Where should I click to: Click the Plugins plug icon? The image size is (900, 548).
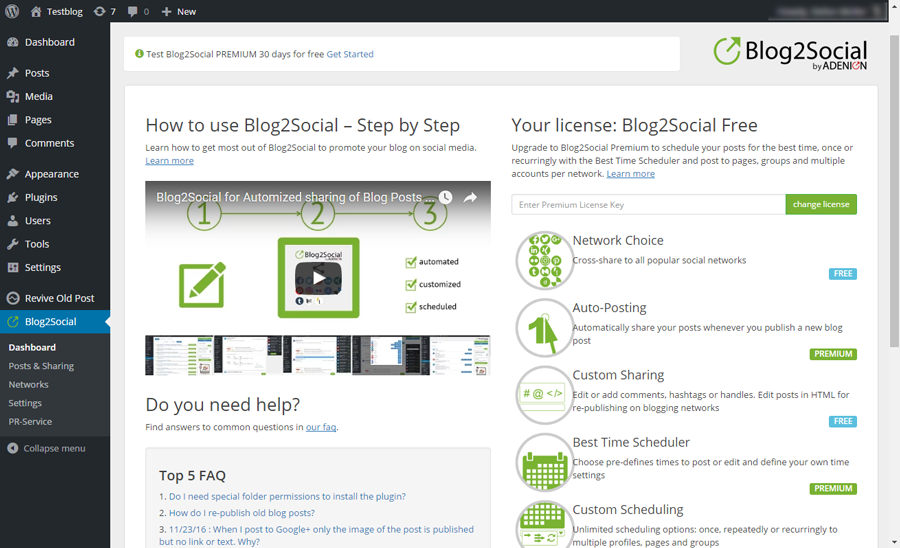click(13, 197)
